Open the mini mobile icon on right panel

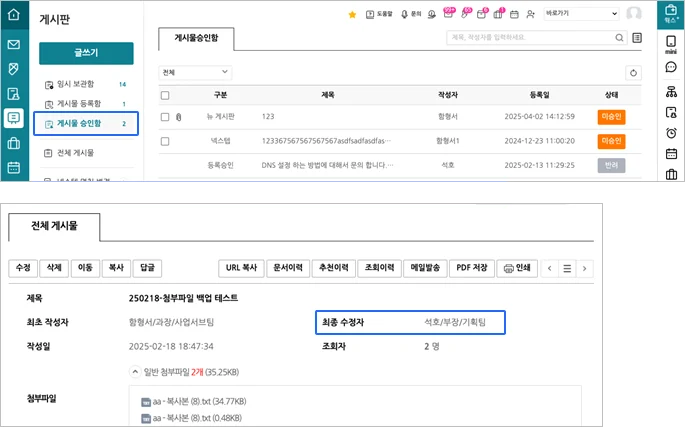671,44
